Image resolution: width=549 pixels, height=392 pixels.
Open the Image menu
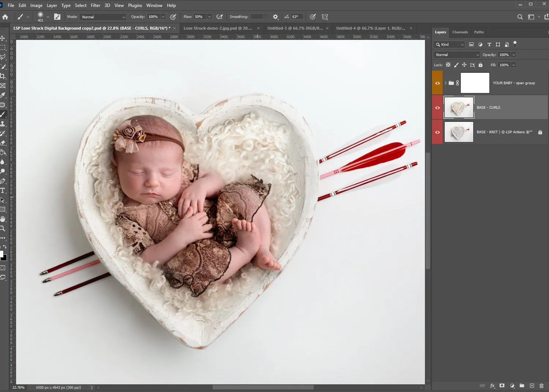[x=36, y=5]
